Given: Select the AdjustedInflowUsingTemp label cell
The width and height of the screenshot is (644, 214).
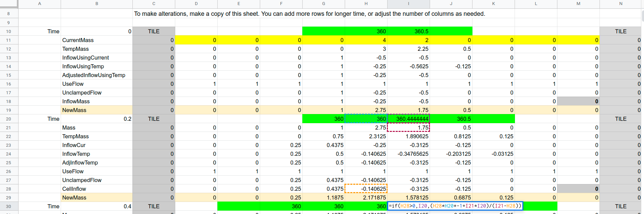Looking at the screenshot, I should pos(97,75).
